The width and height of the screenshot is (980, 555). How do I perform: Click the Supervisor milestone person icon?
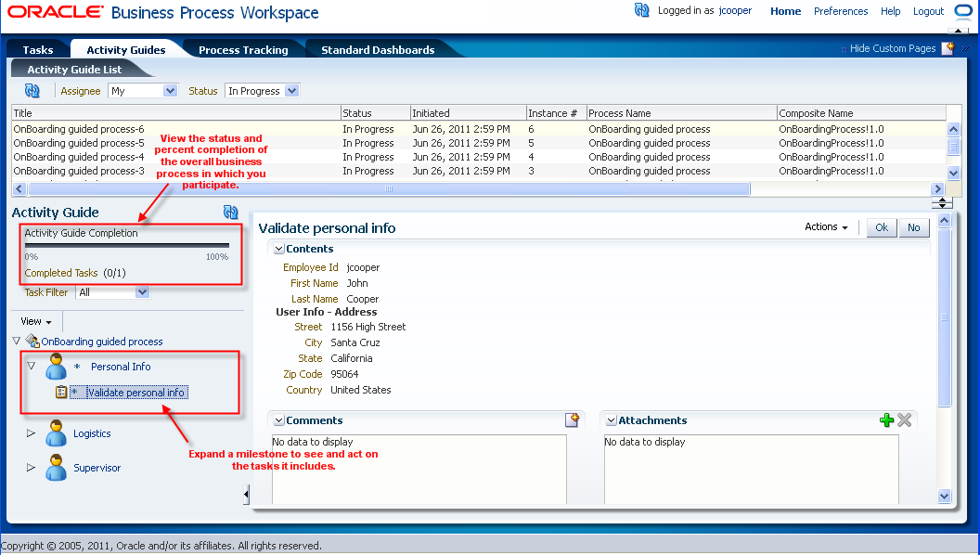pos(56,468)
